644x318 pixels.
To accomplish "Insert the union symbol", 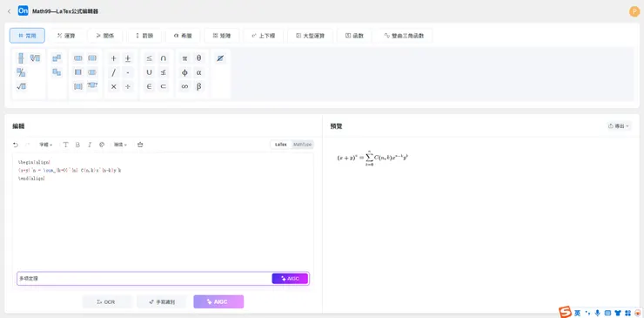I will point(149,73).
